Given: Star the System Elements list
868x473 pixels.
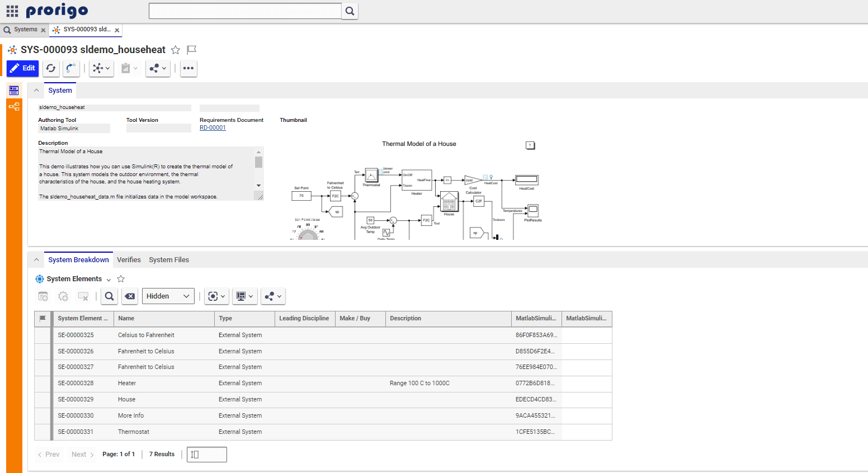Looking at the screenshot, I should point(121,279).
